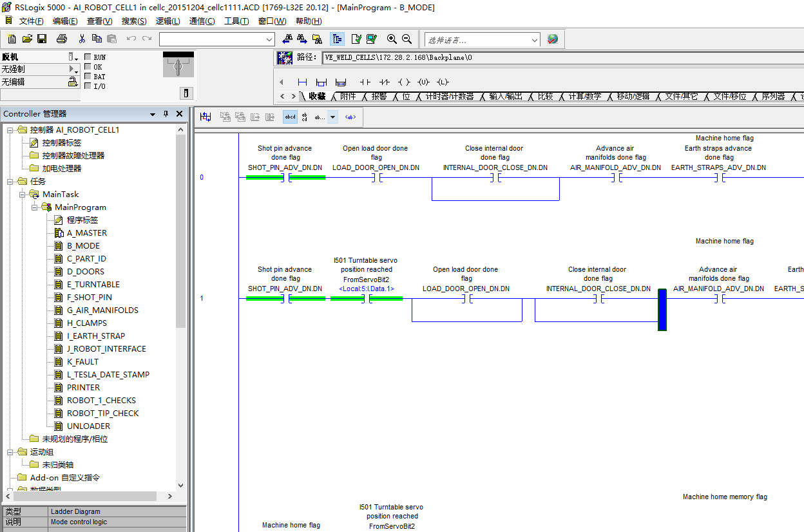804x532 pixels.
Task: Open the D_DOORS routine
Action: click(x=85, y=272)
